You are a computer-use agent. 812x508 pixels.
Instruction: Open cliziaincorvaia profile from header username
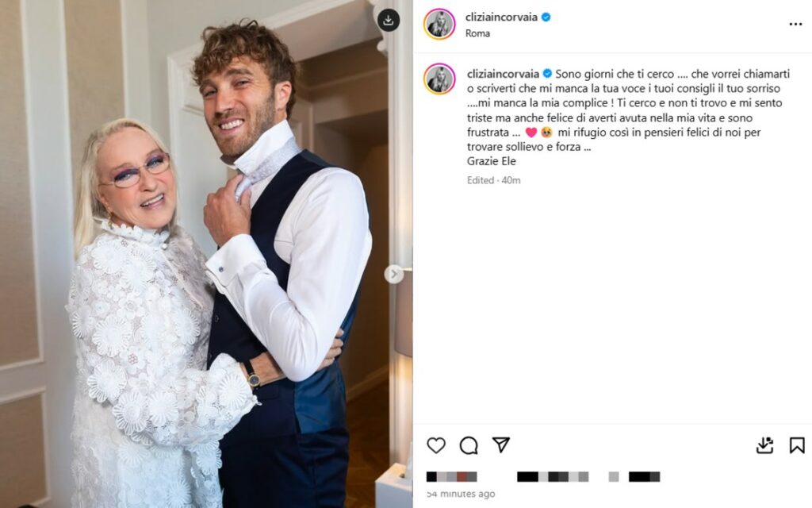coord(501,17)
